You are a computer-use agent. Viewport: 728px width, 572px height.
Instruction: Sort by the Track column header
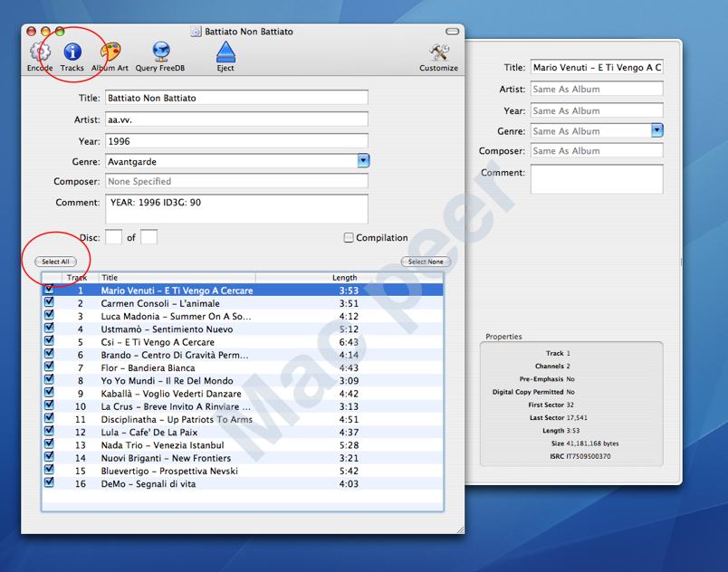tap(81, 278)
